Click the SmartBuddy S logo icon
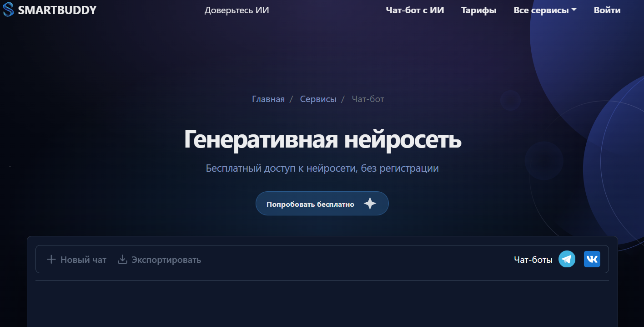 tap(8, 10)
